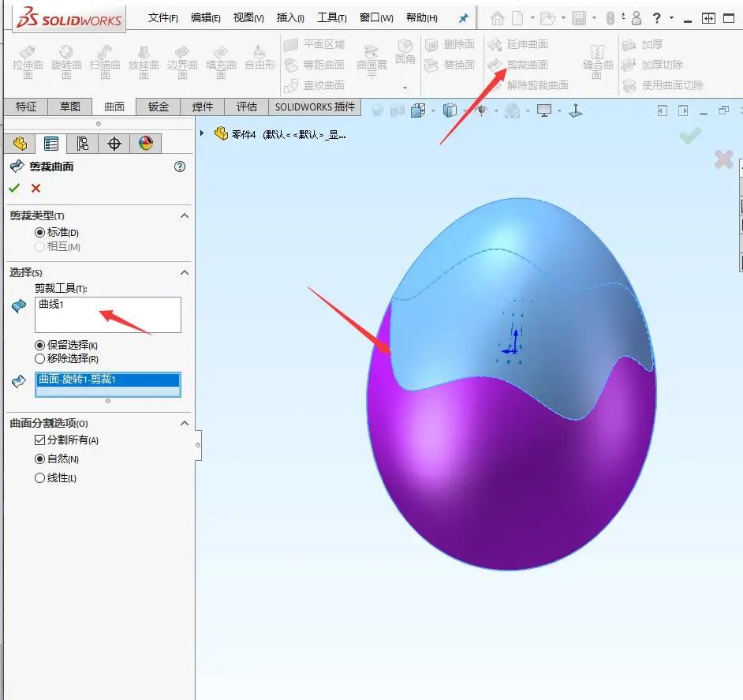
Task: Switch to the 钣金 ribbon tab
Action: pos(157,107)
